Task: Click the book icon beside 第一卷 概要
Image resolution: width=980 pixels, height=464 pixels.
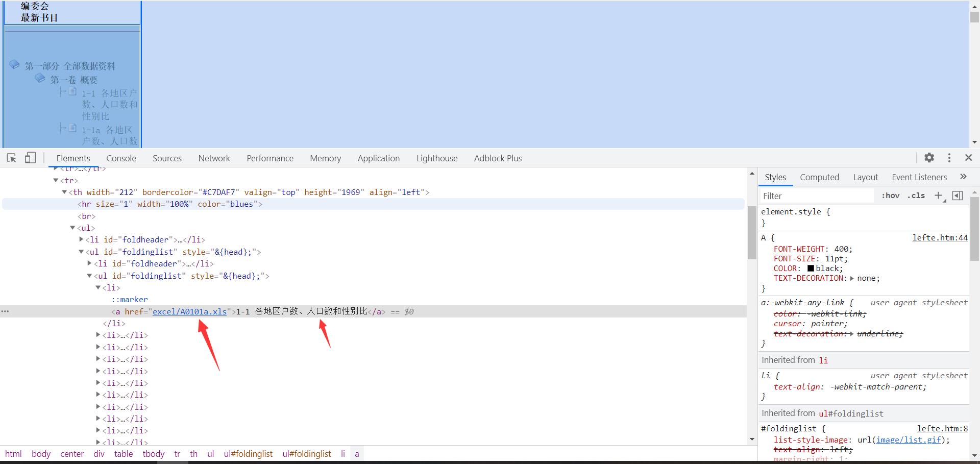Action: pos(40,78)
